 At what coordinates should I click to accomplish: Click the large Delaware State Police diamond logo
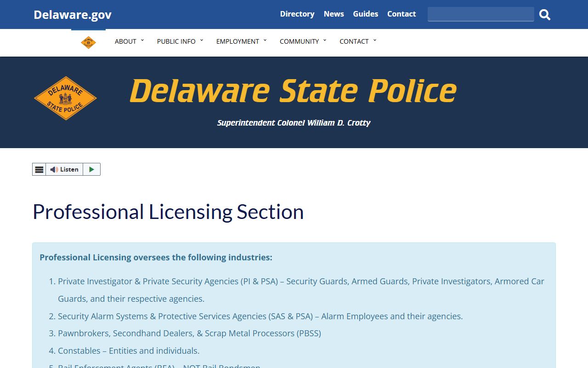click(x=66, y=98)
